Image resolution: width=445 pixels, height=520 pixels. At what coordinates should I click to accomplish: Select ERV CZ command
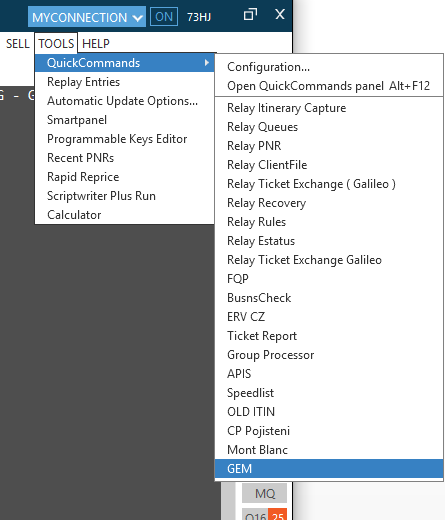point(329,317)
